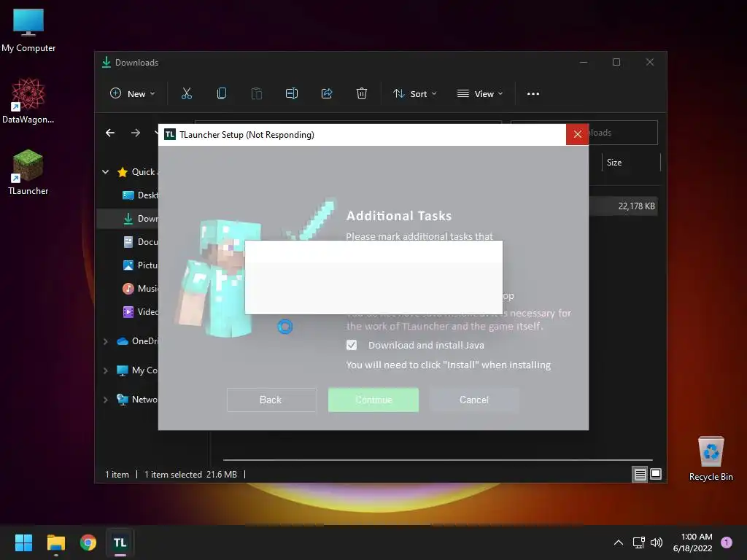Viewport: 747px width, 560px height.
Task: Click the Copy icon in Downloads toolbar
Action: click(222, 93)
